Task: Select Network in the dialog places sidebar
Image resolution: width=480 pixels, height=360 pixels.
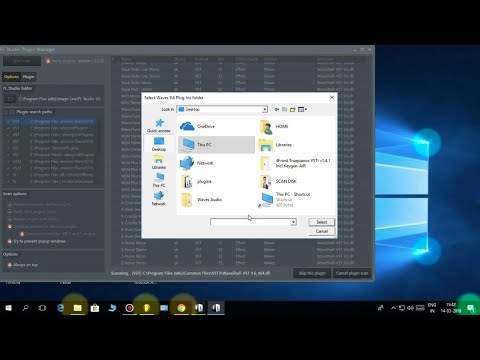Action: (x=159, y=199)
